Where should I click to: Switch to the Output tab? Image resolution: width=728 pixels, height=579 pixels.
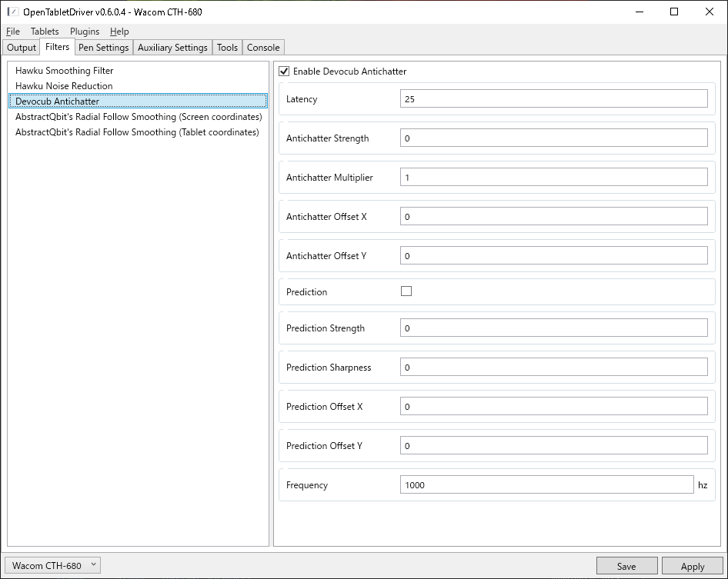click(22, 48)
